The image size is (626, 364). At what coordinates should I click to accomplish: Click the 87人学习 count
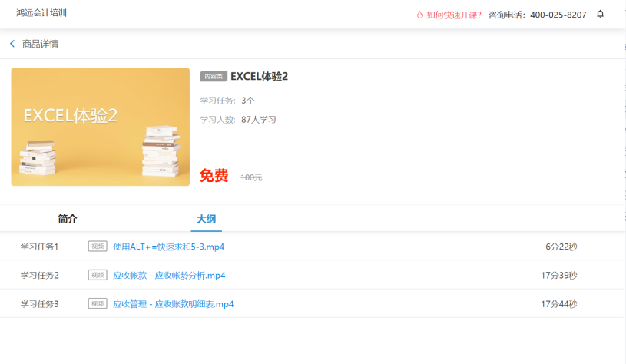click(259, 120)
